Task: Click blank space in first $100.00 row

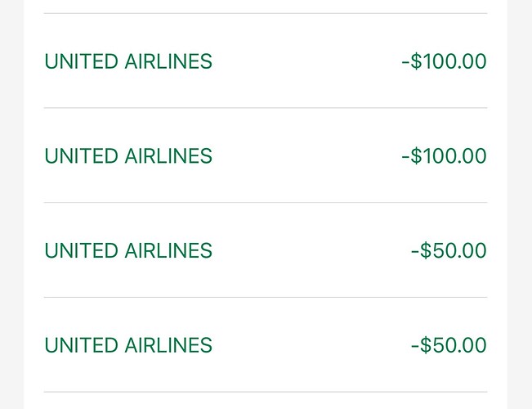Action: pyautogui.click(x=306, y=61)
